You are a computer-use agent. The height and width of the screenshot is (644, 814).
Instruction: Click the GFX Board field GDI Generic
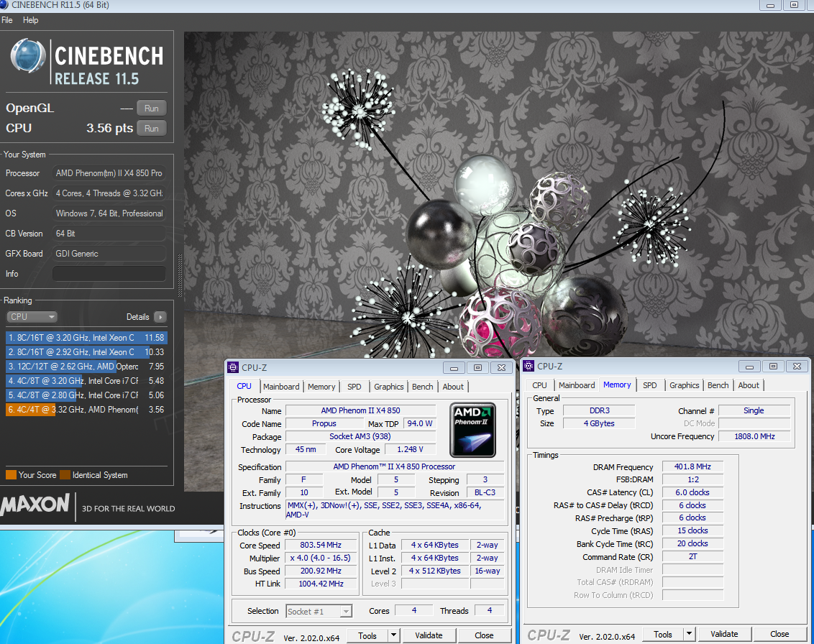[109, 254]
